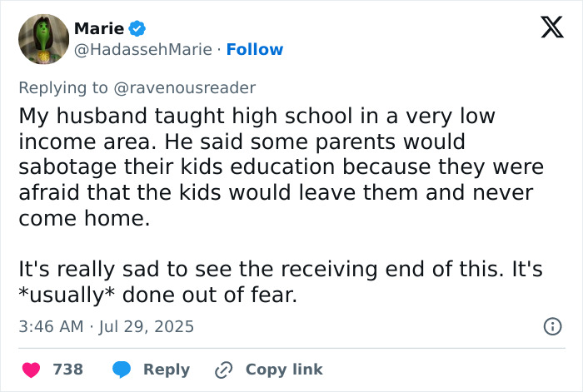The height and width of the screenshot is (392, 583).
Task: Click the 738 likes count
Action: tap(68, 370)
